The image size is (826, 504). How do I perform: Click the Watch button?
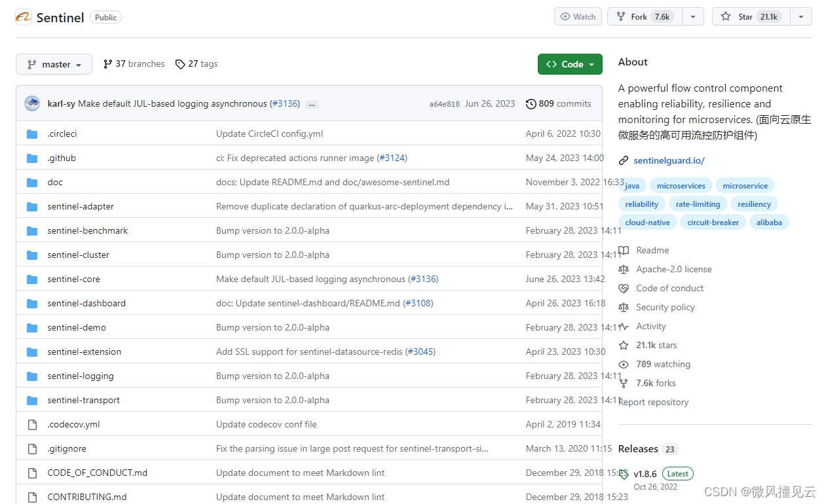click(578, 17)
